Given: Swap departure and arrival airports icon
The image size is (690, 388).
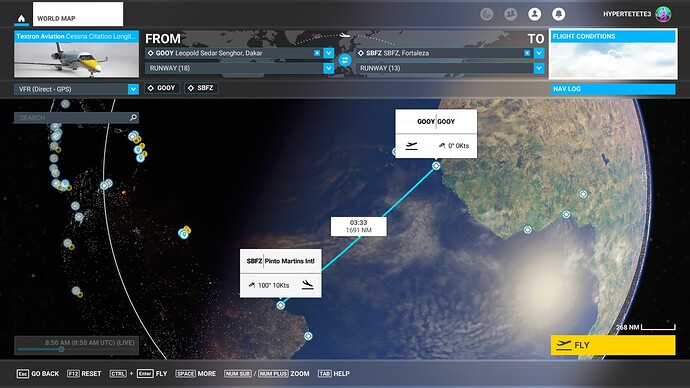Looking at the screenshot, I should [x=345, y=60].
